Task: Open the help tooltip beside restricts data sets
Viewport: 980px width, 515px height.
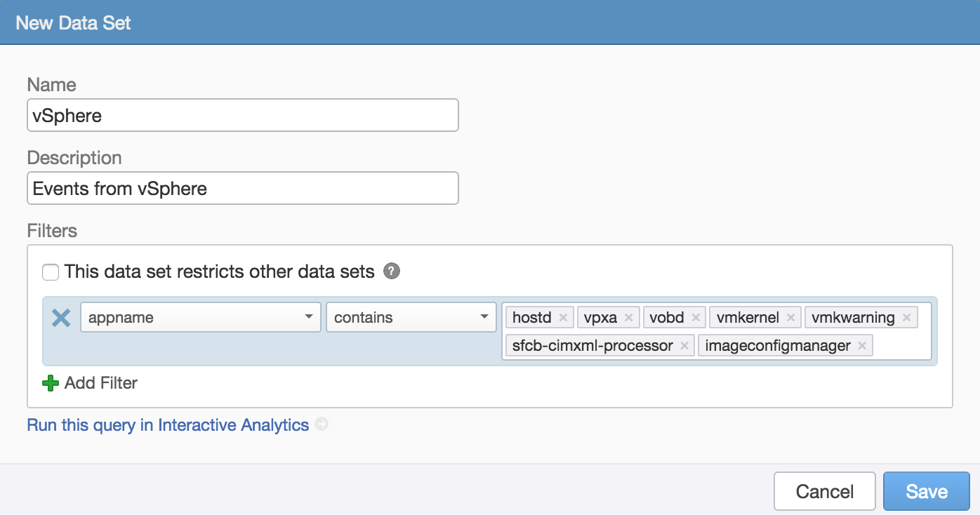Action: pos(392,272)
